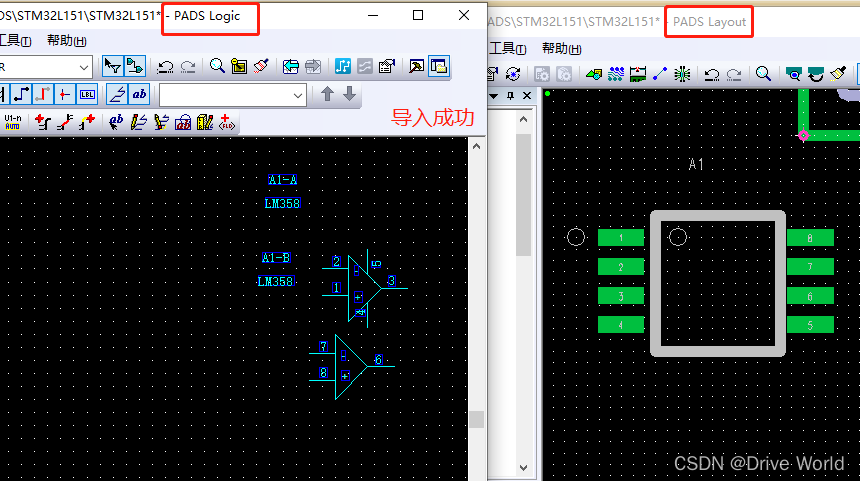Open 工具(T) menu in PADS Layout
The height and width of the screenshot is (481, 860).
coord(508,49)
